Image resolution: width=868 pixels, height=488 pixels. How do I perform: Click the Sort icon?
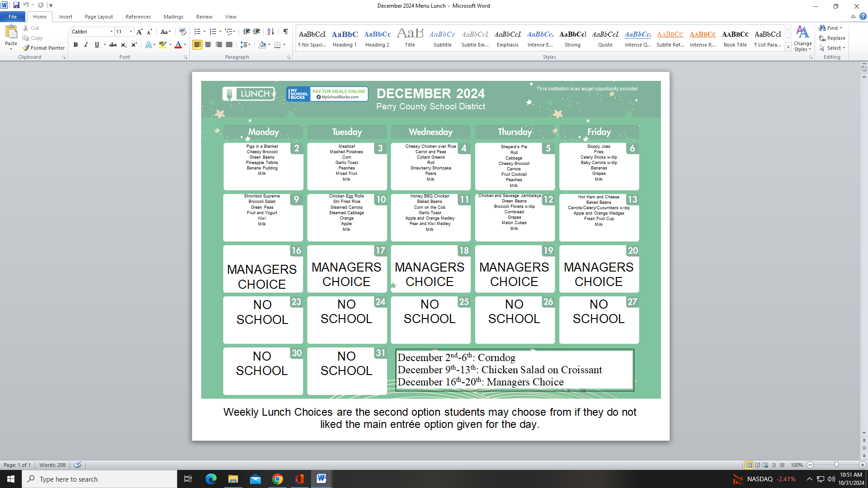click(270, 32)
